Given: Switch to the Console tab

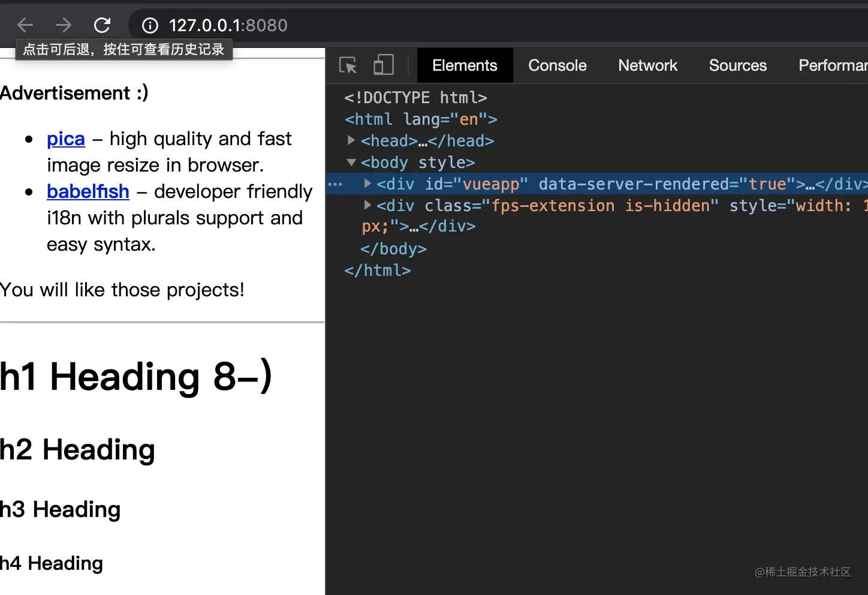Looking at the screenshot, I should point(557,65).
